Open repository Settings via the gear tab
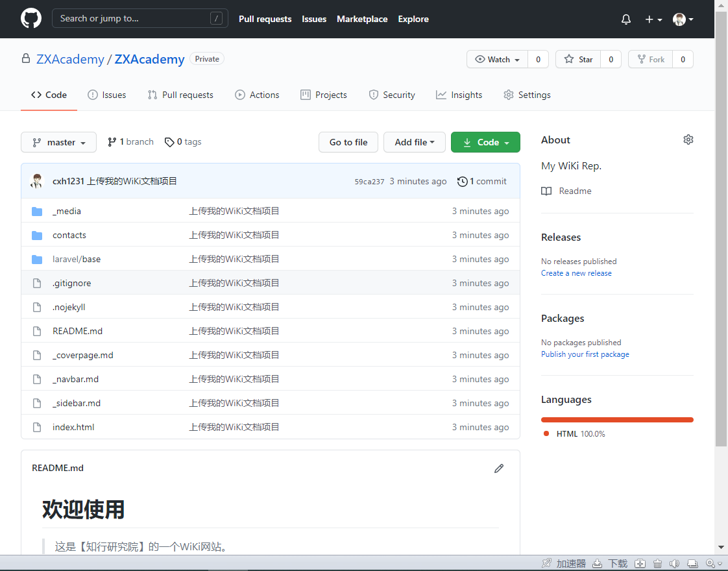This screenshot has height=571, width=728. [x=527, y=95]
